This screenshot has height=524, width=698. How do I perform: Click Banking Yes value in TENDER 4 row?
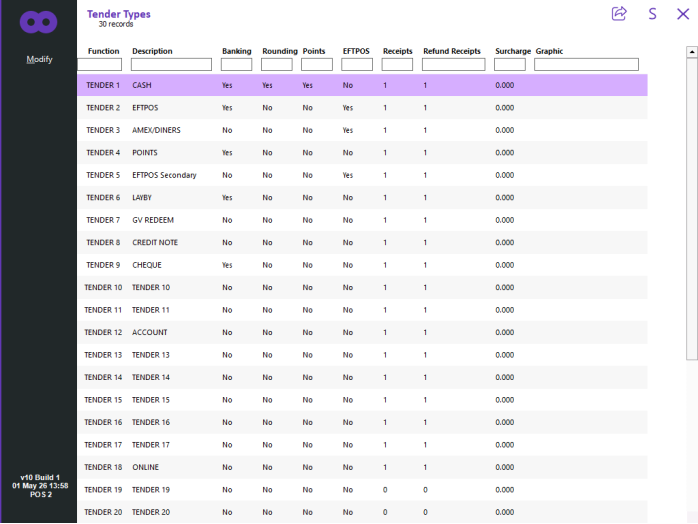227,153
